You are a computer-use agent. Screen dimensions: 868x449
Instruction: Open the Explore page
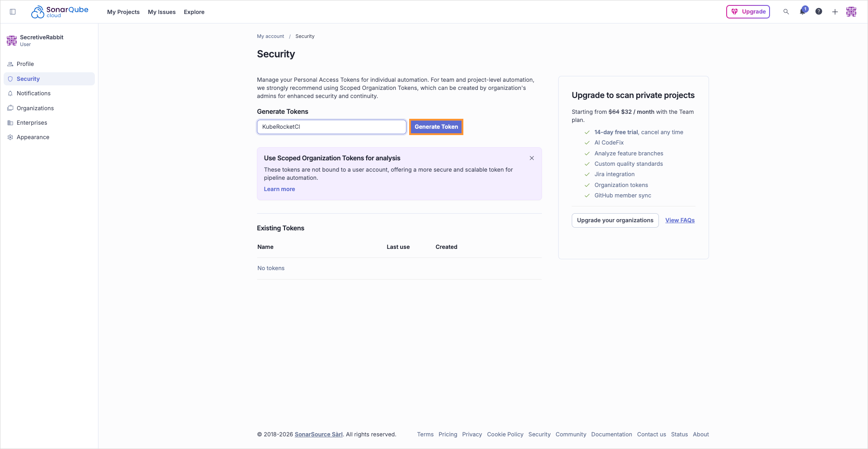coord(194,12)
